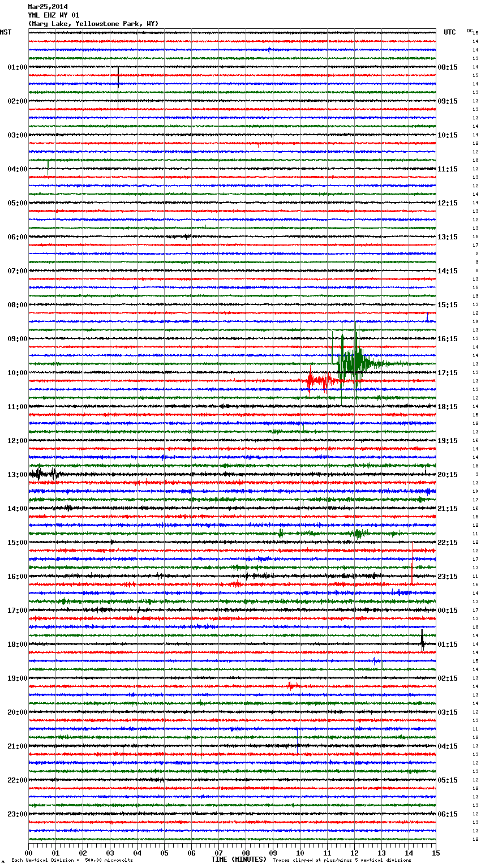Select the 01:00 MST hour label
481x868 pixels.
point(17,67)
